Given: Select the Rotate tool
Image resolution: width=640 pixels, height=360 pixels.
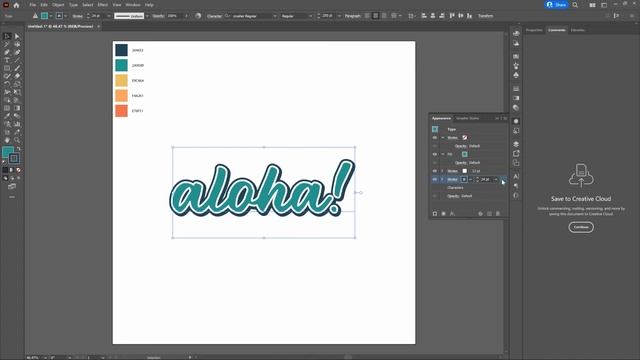Looking at the screenshot, I should click(x=7, y=84).
